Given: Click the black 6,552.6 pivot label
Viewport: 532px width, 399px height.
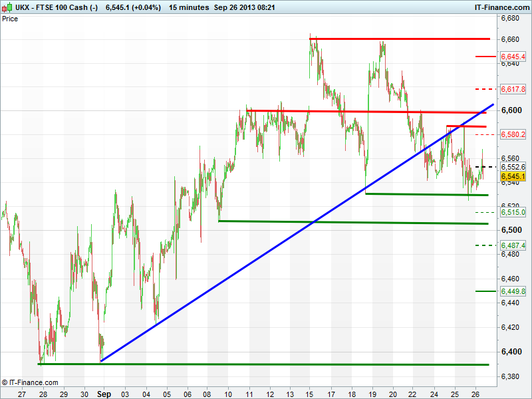Looking at the screenshot, I should pos(513,167).
